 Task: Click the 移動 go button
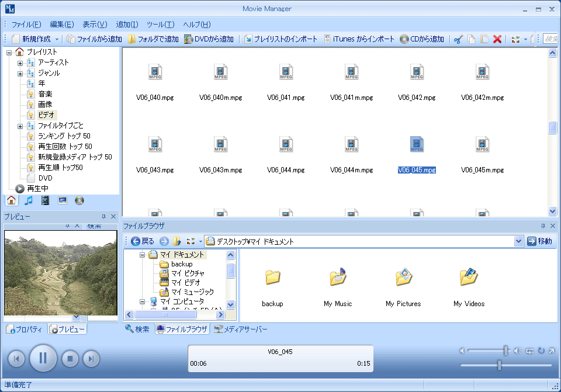click(539, 241)
